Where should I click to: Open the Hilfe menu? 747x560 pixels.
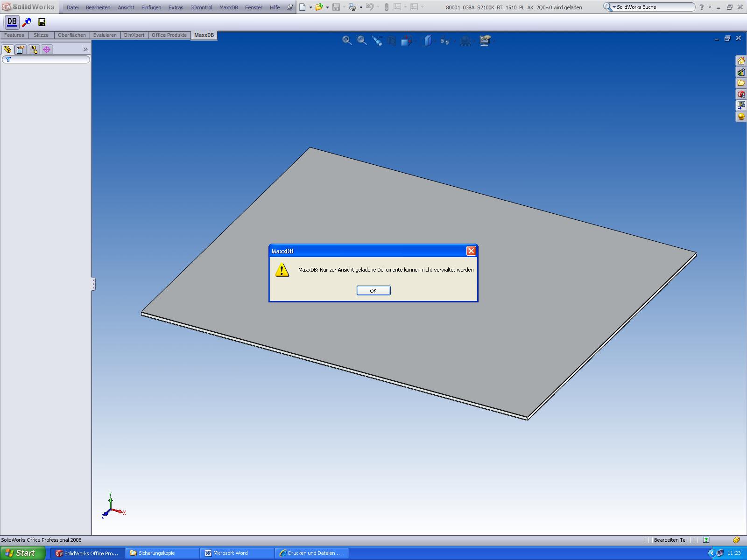point(275,7)
